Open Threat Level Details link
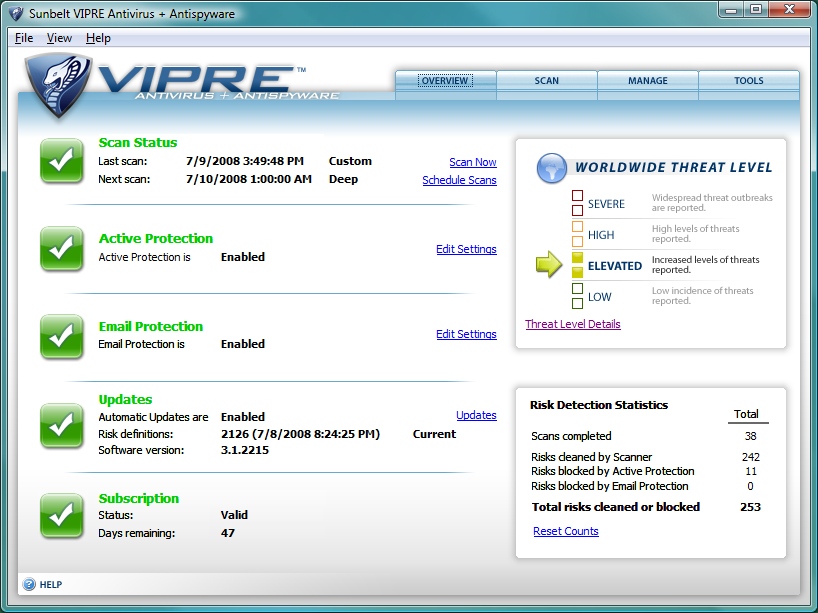Screen dimensions: 818x613 pos(573,324)
